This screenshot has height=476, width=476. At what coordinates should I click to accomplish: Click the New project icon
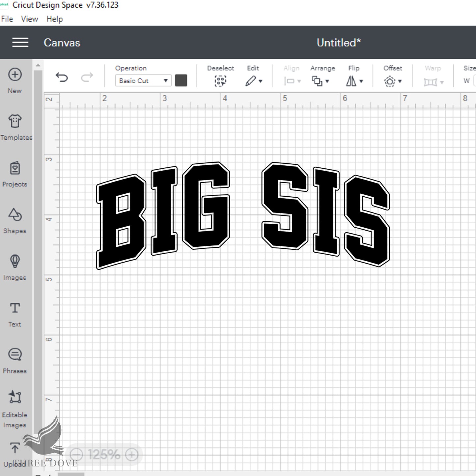tap(15, 74)
